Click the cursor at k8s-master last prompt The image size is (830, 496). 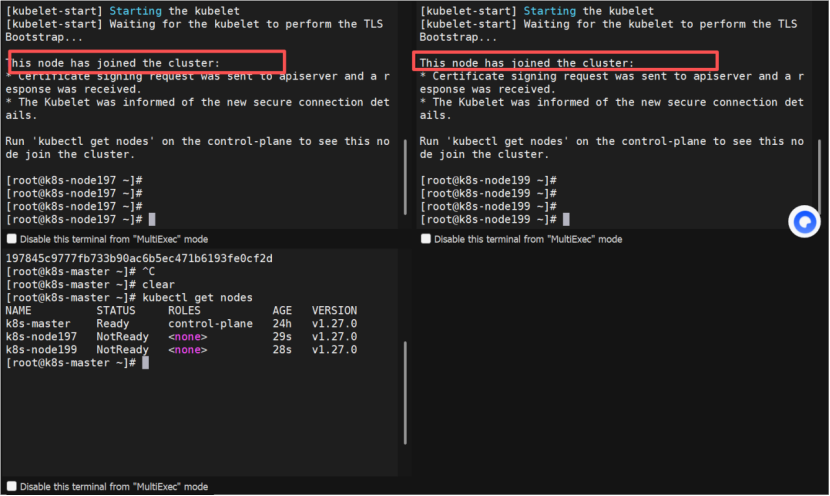[x=146, y=363]
